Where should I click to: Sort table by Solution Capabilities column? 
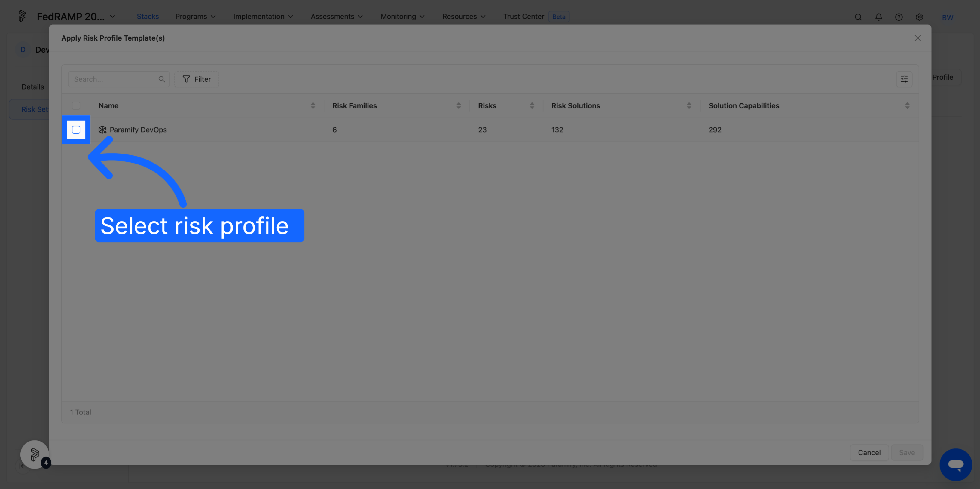coord(907,106)
